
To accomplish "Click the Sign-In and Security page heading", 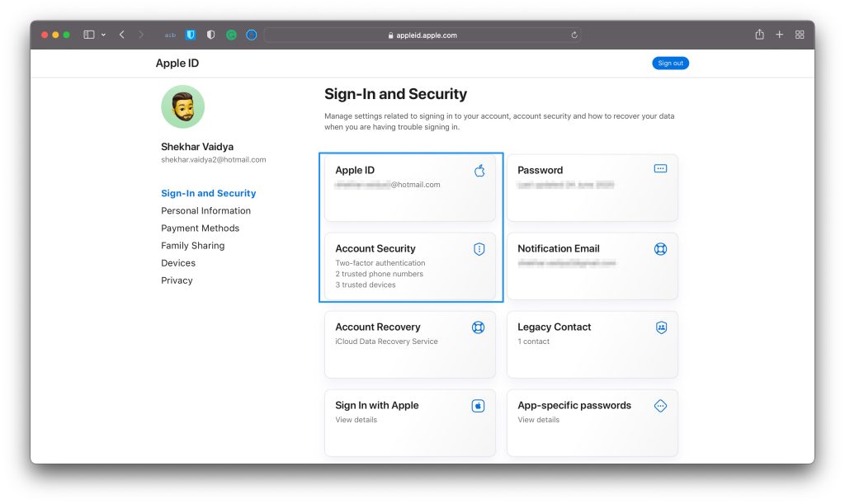I will point(395,94).
